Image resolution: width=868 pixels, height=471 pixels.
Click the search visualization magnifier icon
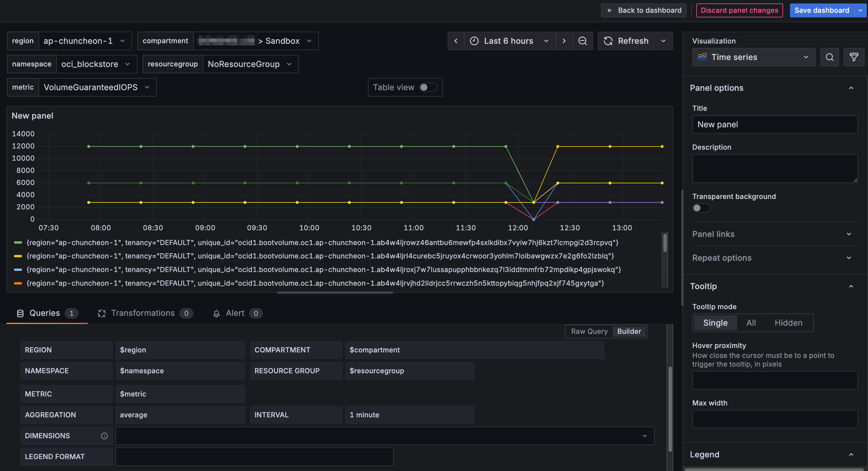[x=829, y=57]
